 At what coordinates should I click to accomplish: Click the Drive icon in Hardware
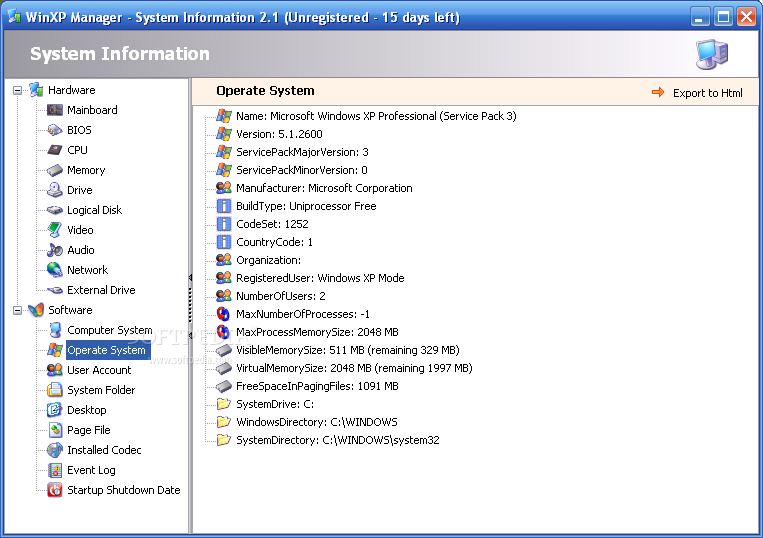click(x=54, y=190)
